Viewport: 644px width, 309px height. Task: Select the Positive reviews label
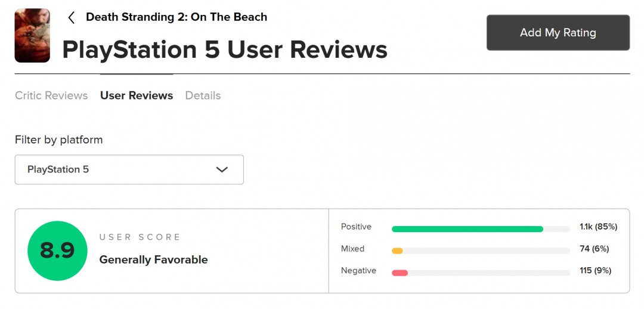pyautogui.click(x=356, y=227)
